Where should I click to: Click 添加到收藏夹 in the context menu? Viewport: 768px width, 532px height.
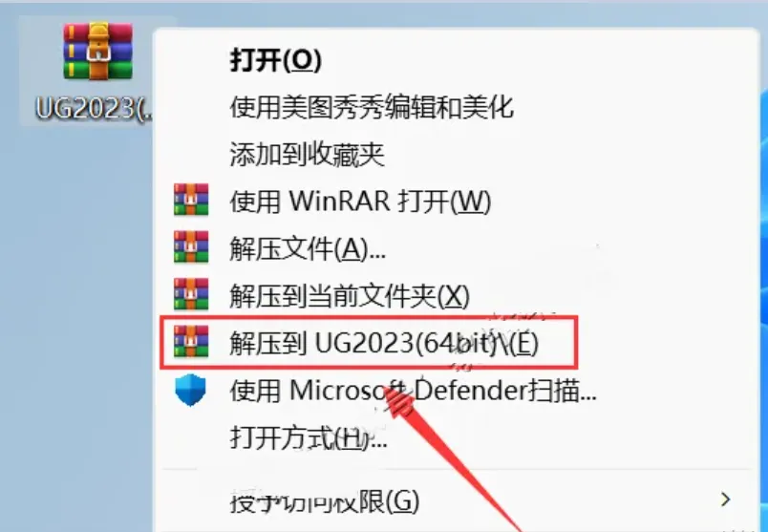pos(307,155)
